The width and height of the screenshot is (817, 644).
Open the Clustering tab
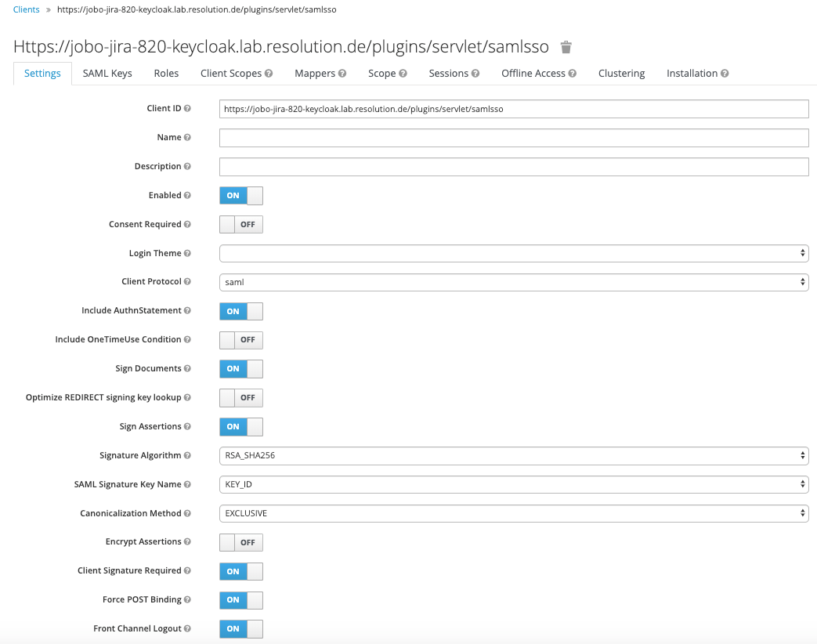[x=622, y=74]
